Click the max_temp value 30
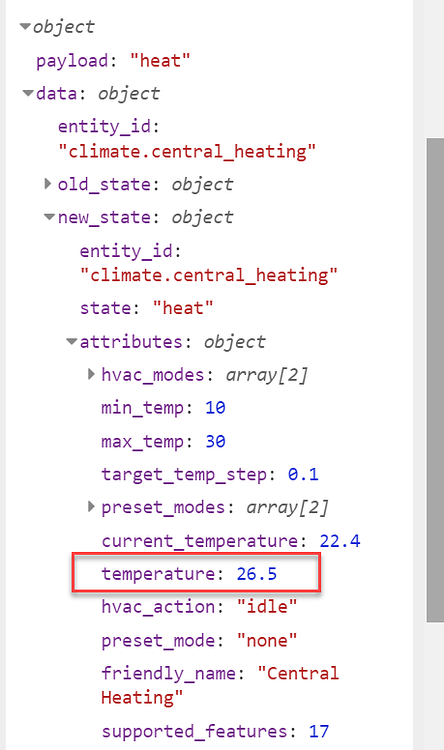Image resolution: width=444 pixels, height=750 pixels. coord(215,441)
